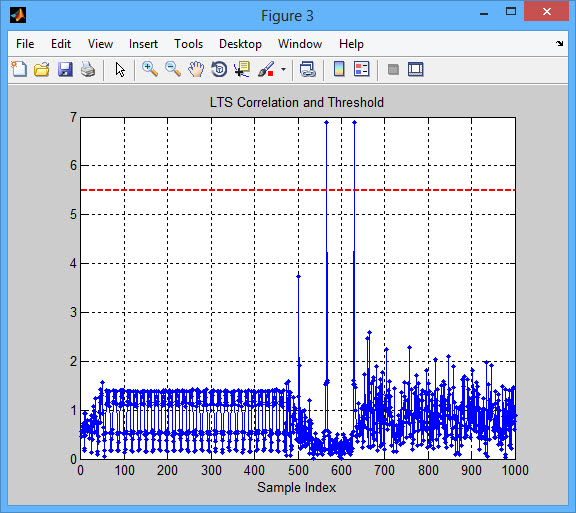Image resolution: width=576 pixels, height=513 pixels.
Task: Insert a colorbar using the toolbar icon
Action: pyautogui.click(x=339, y=69)
